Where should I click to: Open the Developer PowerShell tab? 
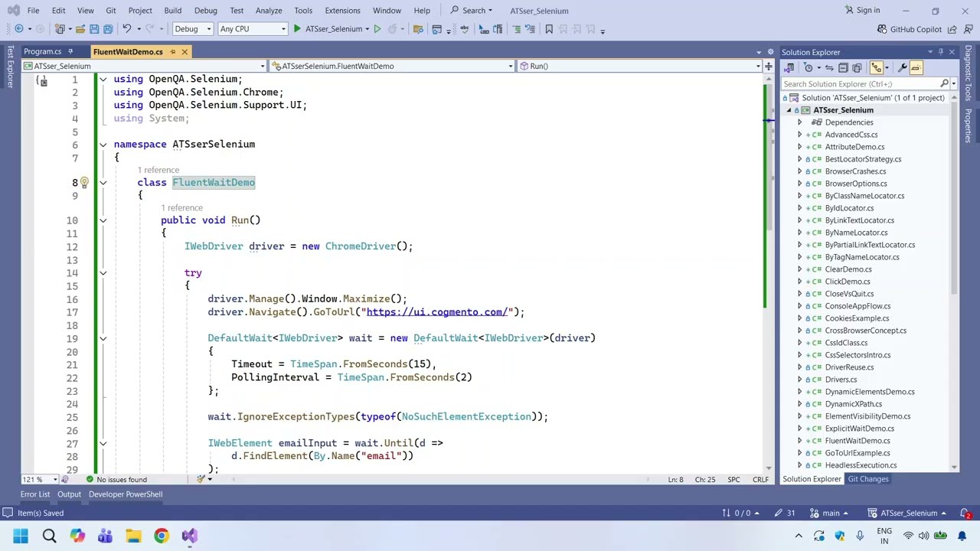click(x=126, y=494)
